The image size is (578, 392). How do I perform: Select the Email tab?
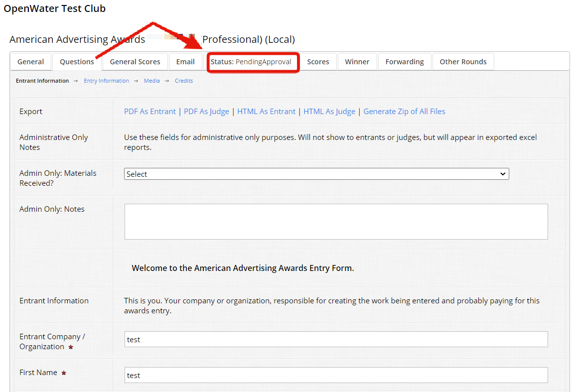click(185, 62)
